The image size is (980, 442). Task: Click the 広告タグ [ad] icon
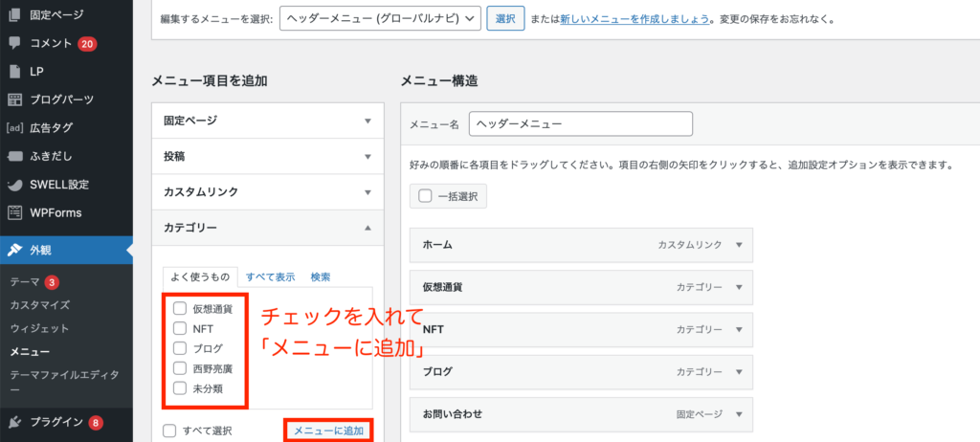coord(14,127)
